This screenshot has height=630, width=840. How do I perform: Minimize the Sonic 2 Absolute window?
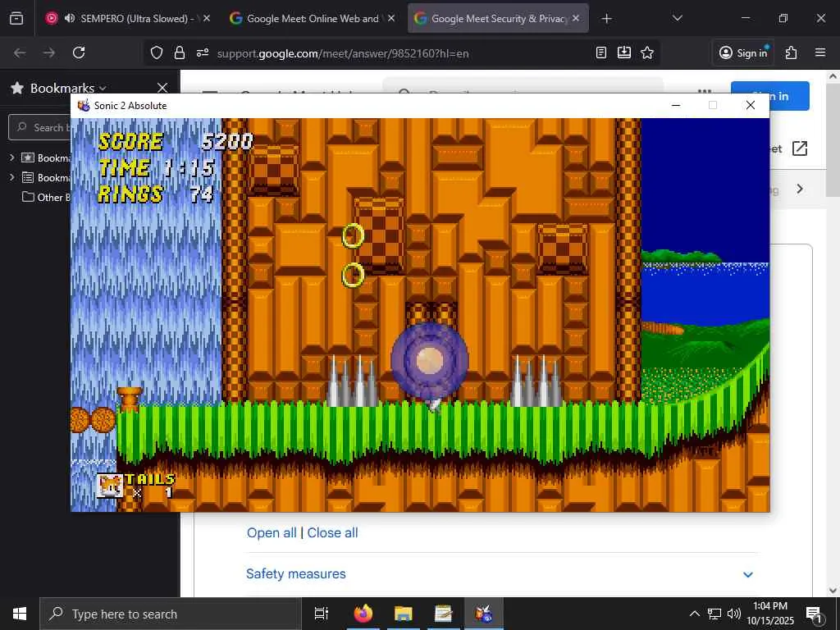(x=676, y=105)
